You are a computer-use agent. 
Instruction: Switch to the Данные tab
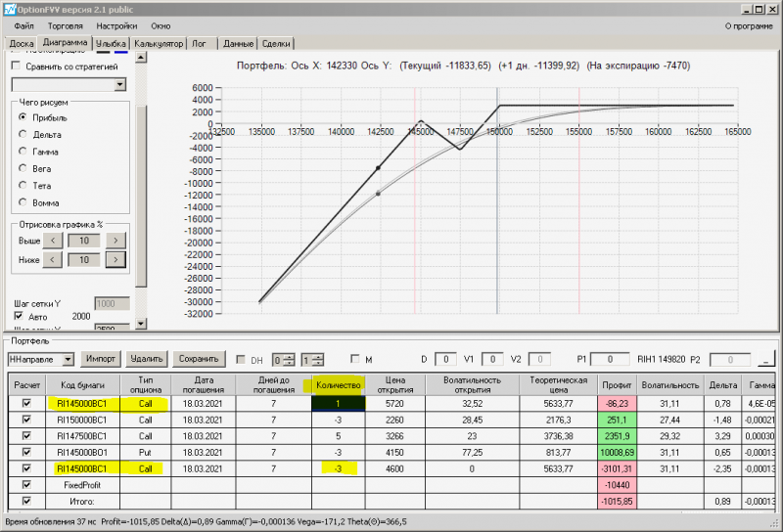point(238,44)
